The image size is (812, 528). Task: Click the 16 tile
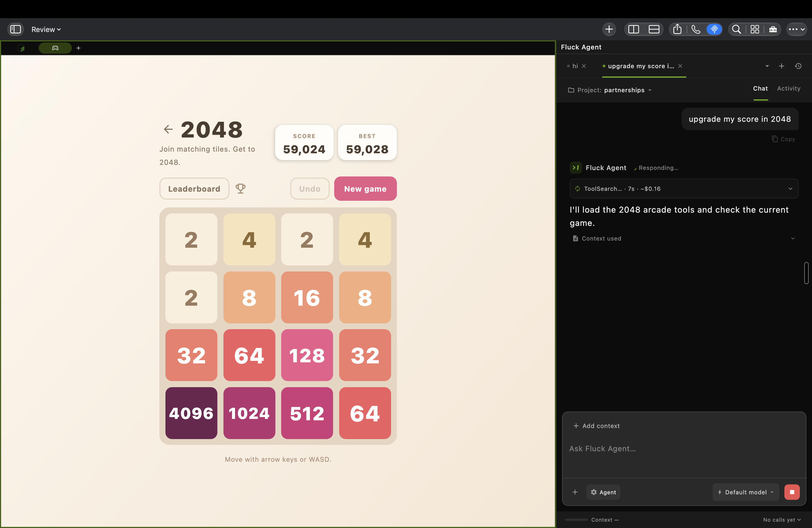coord(307,297)
